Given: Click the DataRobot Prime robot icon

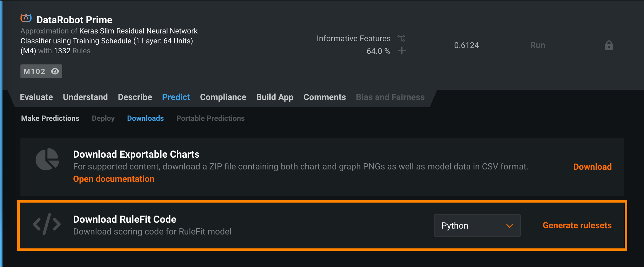Looking at the screenshot, I should (x=26, y=18).
